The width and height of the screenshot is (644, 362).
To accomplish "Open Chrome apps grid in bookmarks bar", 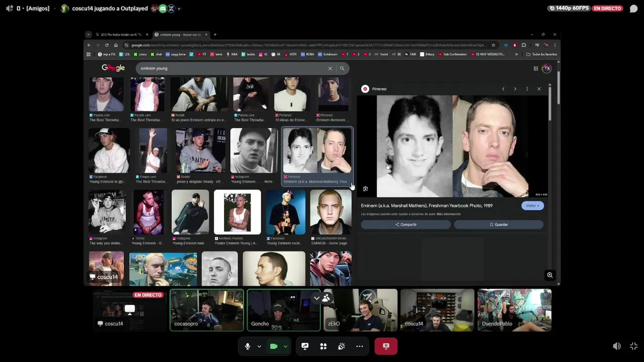I will click(x=89, y=54).
